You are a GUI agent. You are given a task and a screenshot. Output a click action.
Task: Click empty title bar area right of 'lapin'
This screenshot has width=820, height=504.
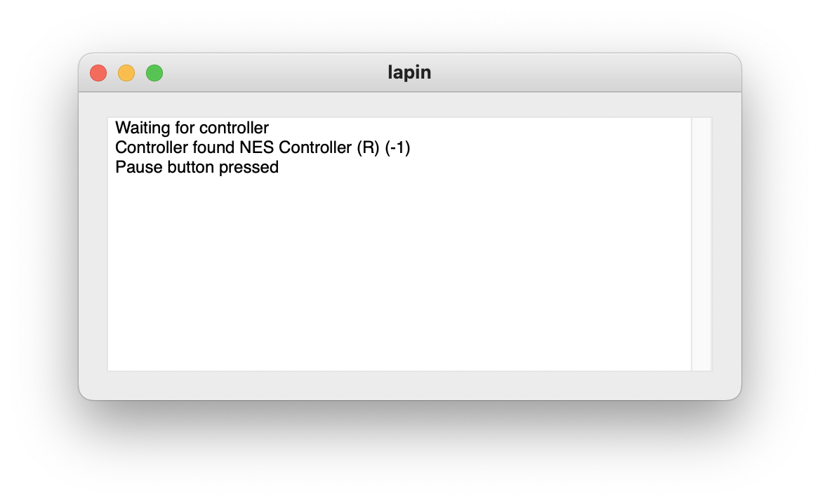[575, 73]
